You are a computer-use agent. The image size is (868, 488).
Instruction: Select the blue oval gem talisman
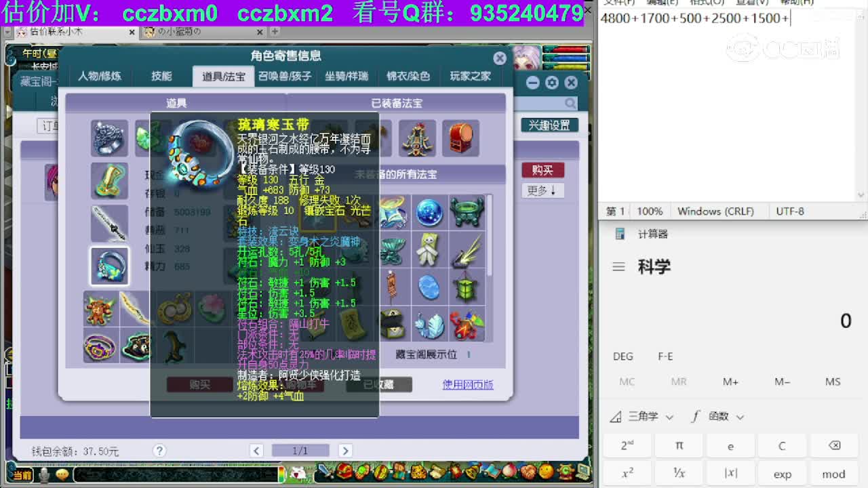[429, 287]
